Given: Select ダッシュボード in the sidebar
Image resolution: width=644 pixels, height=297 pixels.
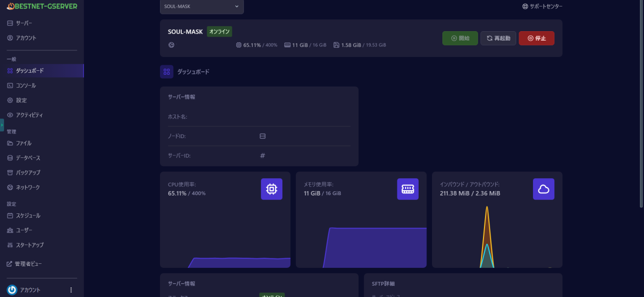Looking at the screenshot, I should point(42,71).
